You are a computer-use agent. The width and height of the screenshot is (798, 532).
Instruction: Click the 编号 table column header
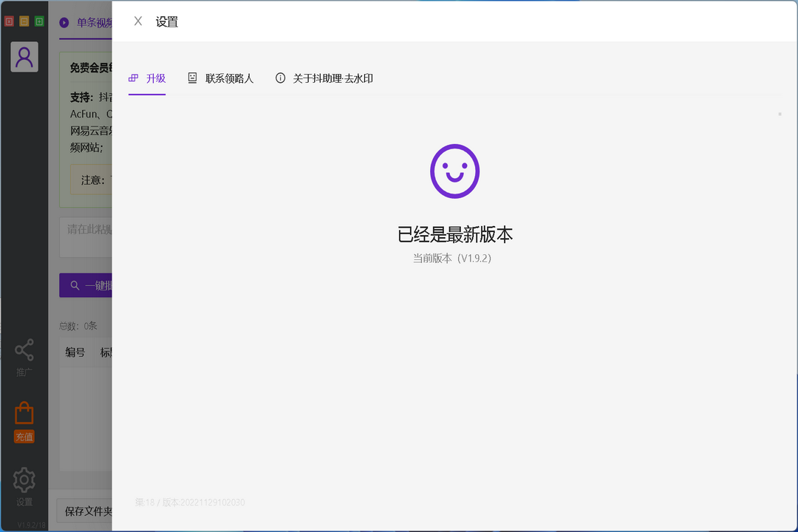coord(75,352)
